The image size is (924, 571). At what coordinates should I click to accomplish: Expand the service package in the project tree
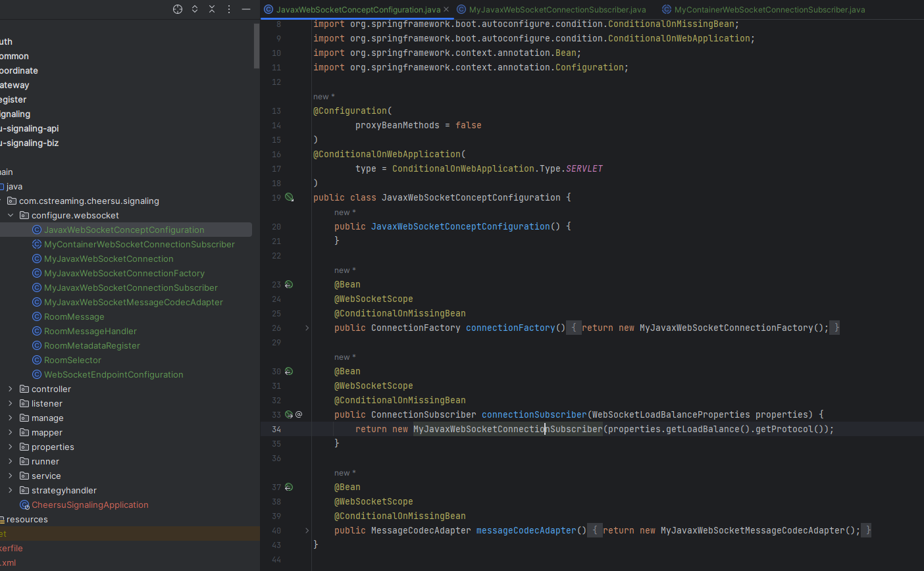(11, 476)
